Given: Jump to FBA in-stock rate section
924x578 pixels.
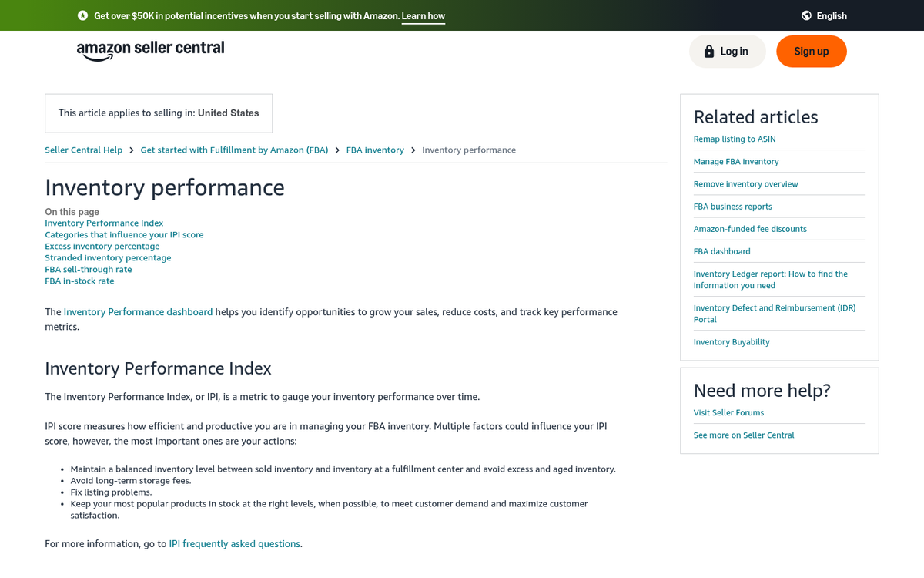Looking at the screenshot, I should click(x=79, y=281).
